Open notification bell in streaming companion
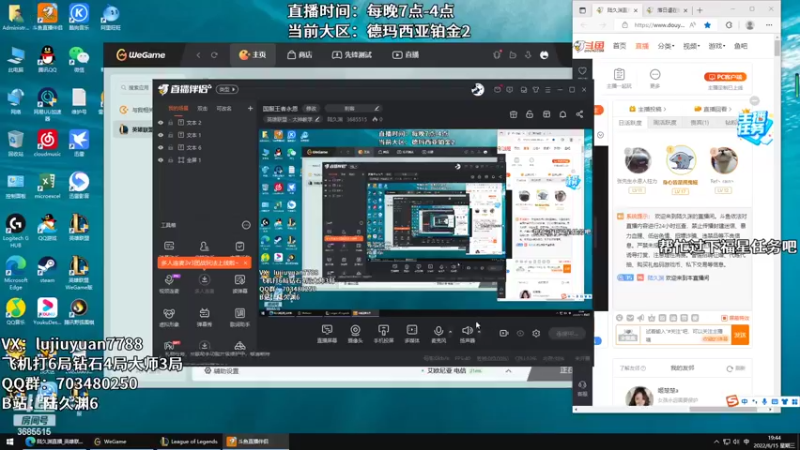 point(563,114)
